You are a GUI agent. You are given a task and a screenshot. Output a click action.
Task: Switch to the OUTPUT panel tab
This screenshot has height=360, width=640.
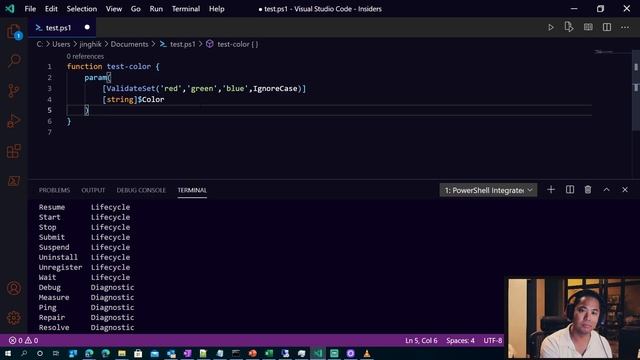(93, 190)
